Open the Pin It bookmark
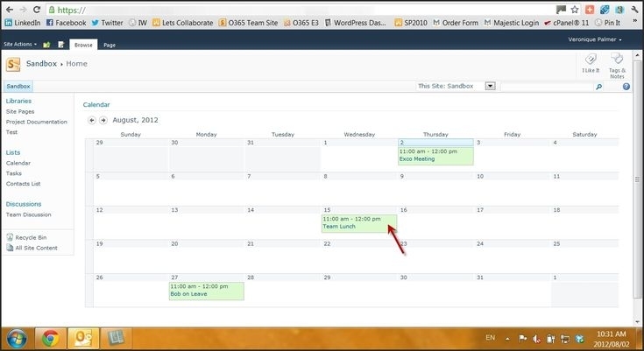This screenshot has height=351, width=644. [608, 23]
